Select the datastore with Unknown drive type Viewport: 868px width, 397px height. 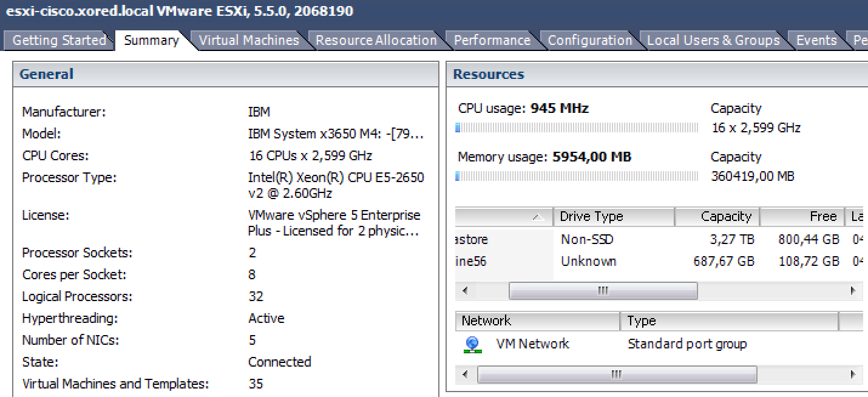[x=588, y=262]
